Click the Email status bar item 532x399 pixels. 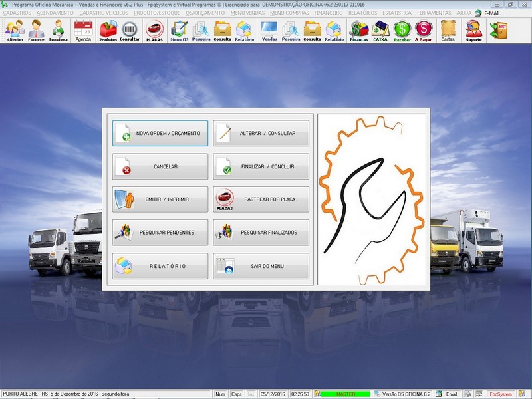pyautogui.click(x=448, y=394)
